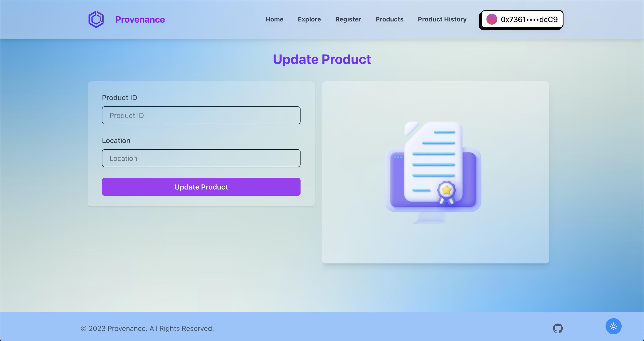Toggle light mode with the sun button
The height and width of the screenshot is (341, 644).
tap(613, 326)
